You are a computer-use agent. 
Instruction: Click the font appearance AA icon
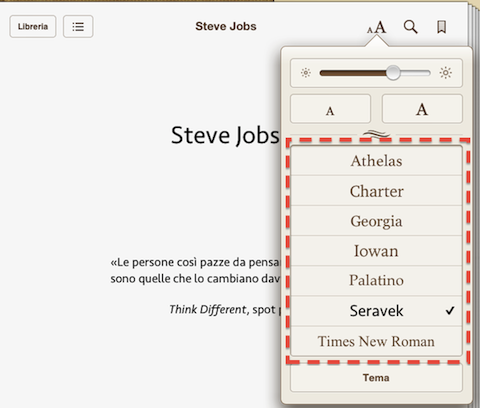377,27
